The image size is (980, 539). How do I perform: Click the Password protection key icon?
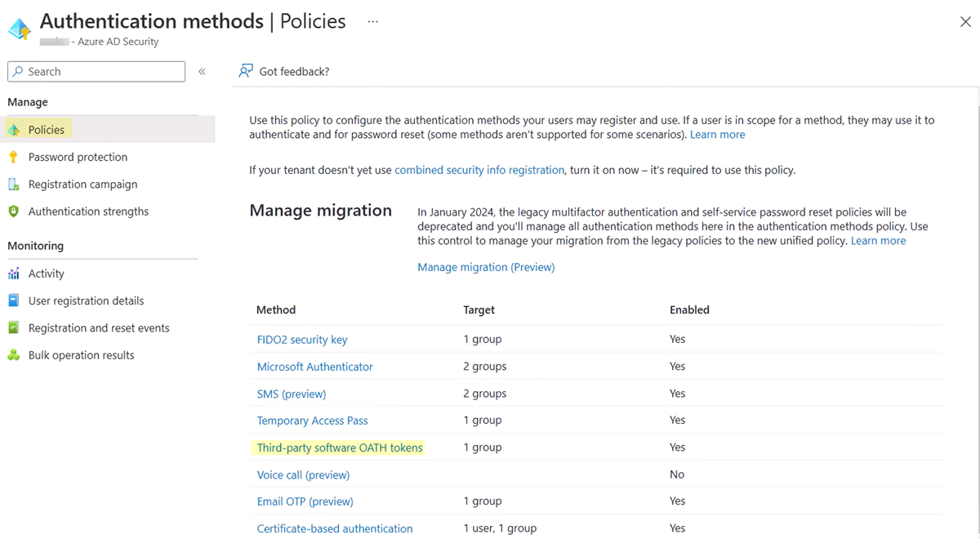point(14,157)
